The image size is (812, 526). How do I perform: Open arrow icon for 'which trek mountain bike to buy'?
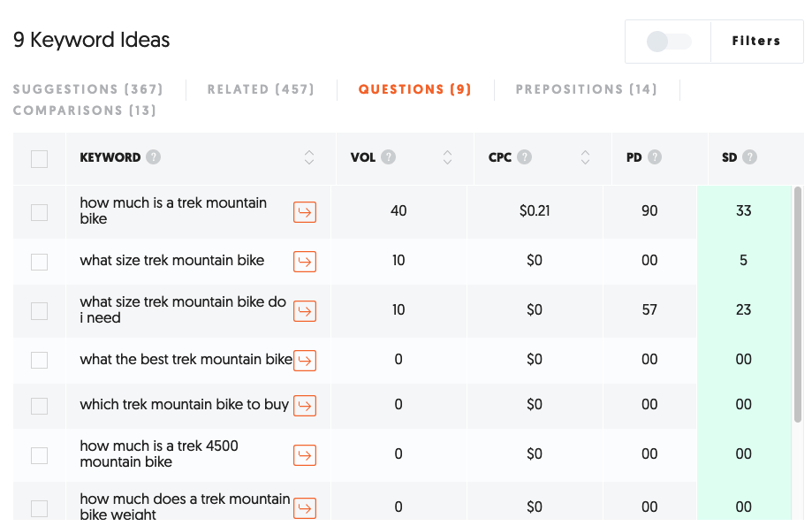[x=305, y=405]
